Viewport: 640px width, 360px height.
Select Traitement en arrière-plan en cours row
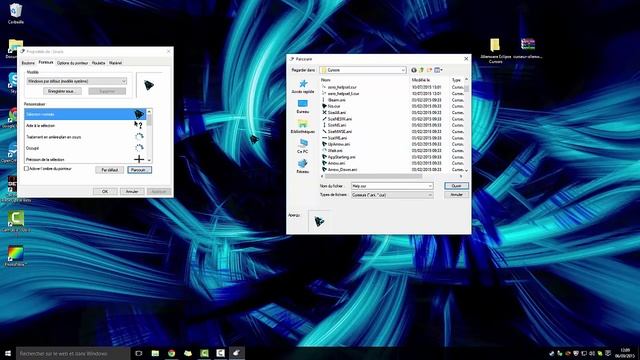85,137
